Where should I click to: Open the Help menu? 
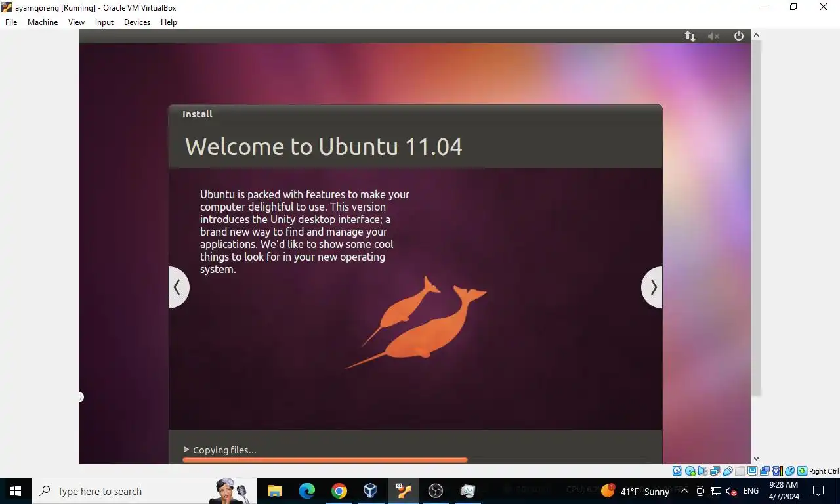pos(169,22)
